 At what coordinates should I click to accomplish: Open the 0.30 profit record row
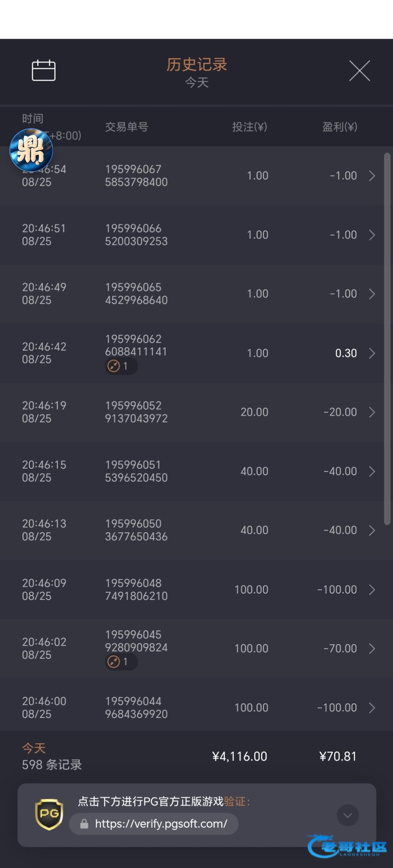click(346, 353)
